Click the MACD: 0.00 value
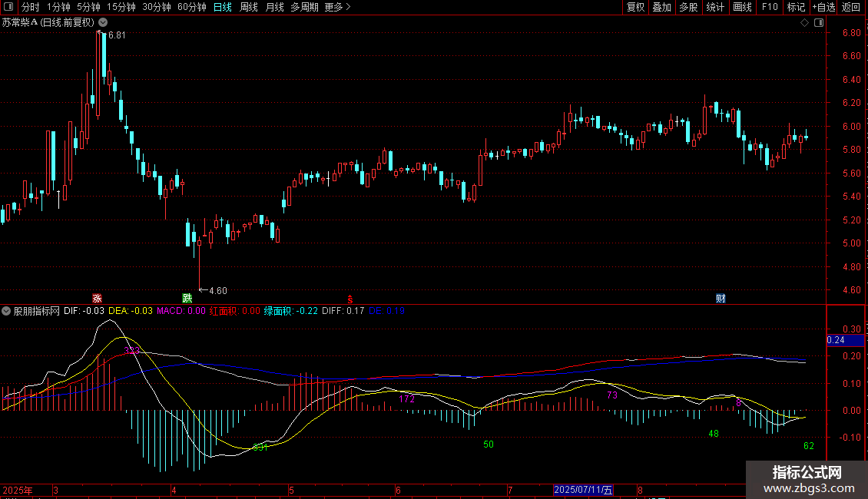Image resolution: width=868 pixels, height=499 pixels. (x=181, y=311)
